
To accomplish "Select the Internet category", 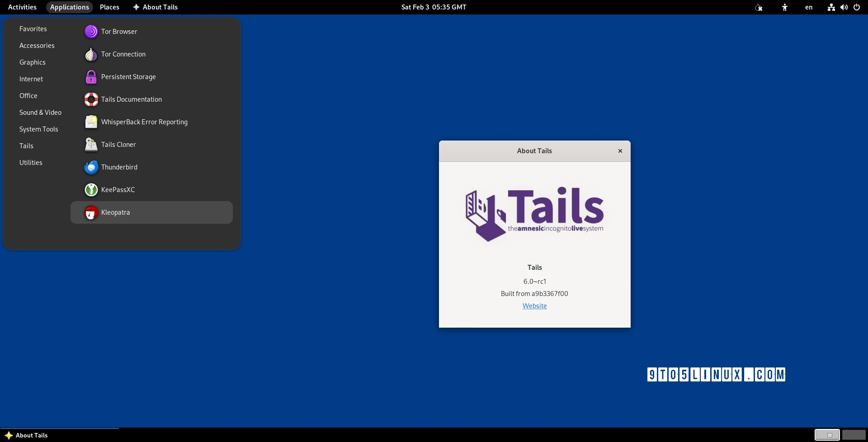I will point(31,79).
